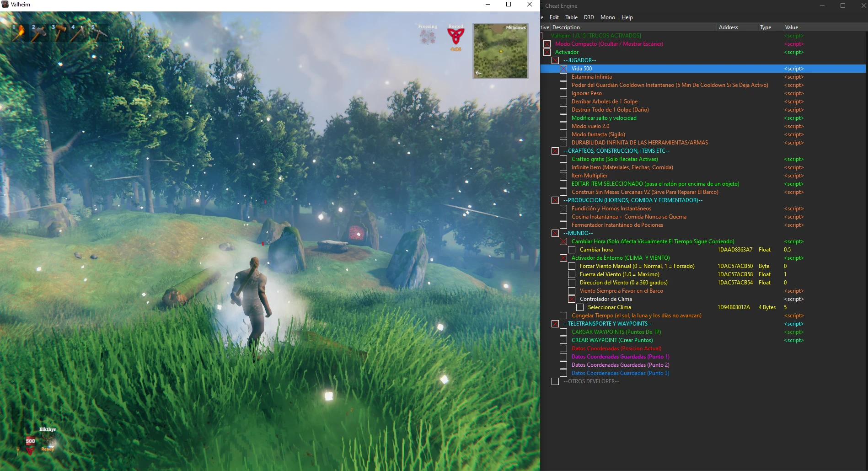Select Seleccionar Clima value 5
This screenshot has width=868, height=471.
pyautogui.click(x=785, y=307)
